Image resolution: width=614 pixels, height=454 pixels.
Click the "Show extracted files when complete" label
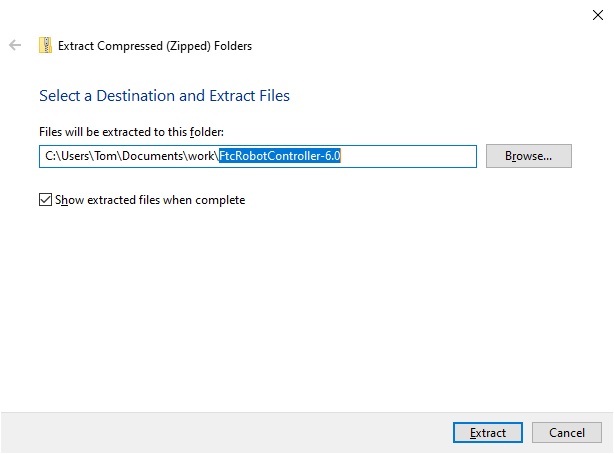[x=151, y=200]
